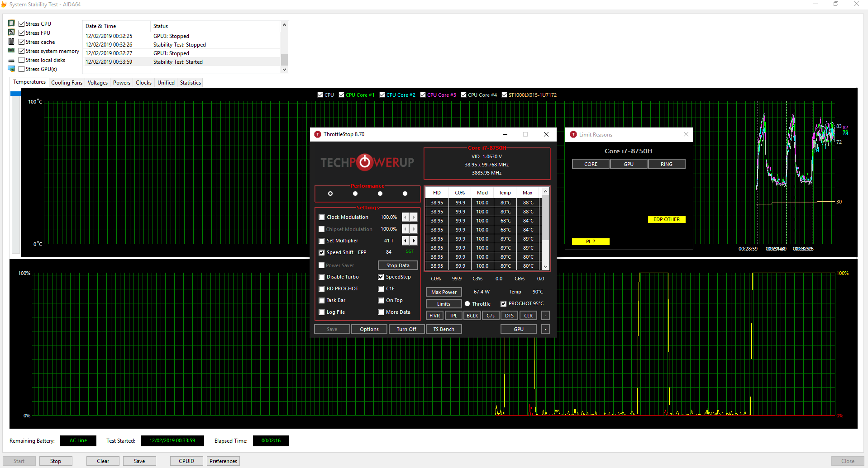Uncheck the CPU Core #1 graph checkbox
The height and width of the screenshot is (468, 868).
(342, 95)
